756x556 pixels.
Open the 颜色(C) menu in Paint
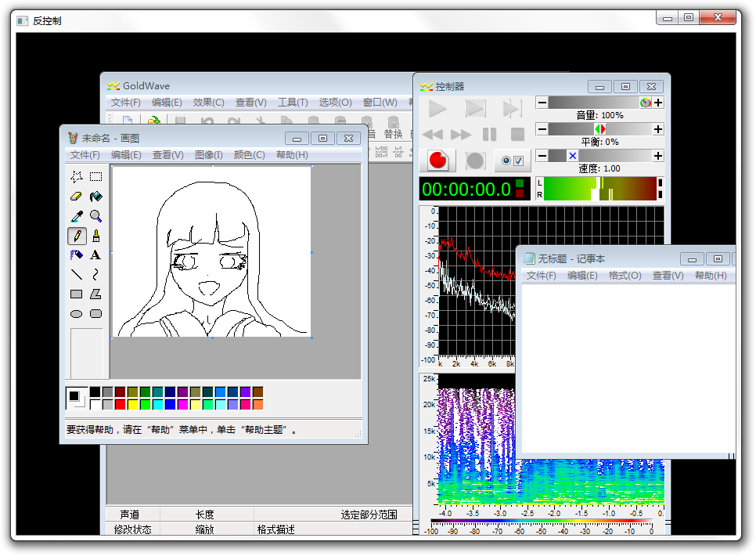[x=250, y=155]
